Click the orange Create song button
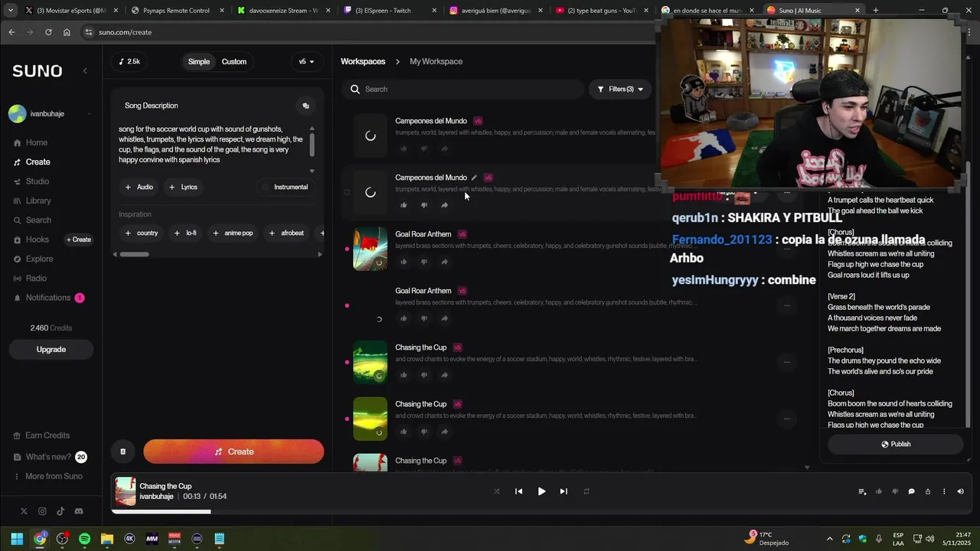 [x=234, y=452]
